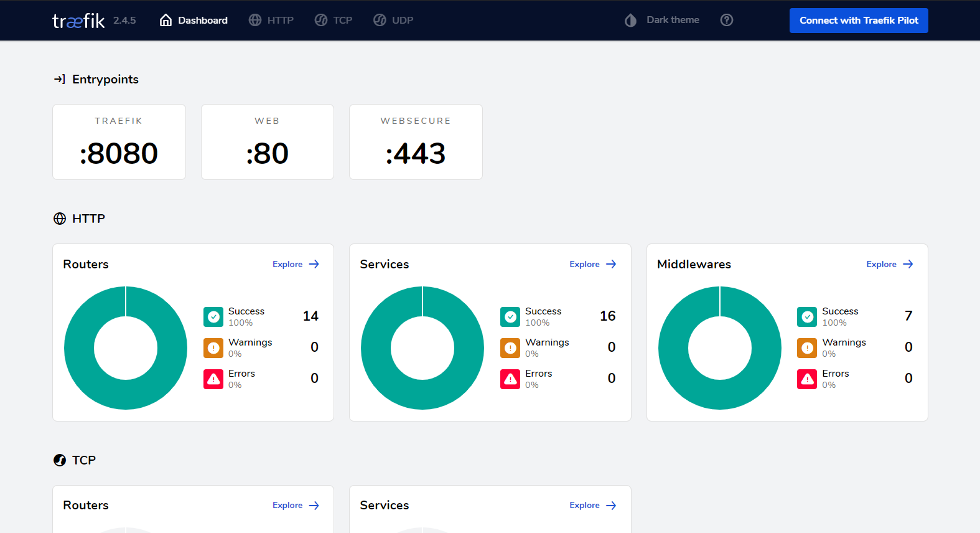
Task: Click the success count 14 in Routers
Action: [x=310, y=316]
